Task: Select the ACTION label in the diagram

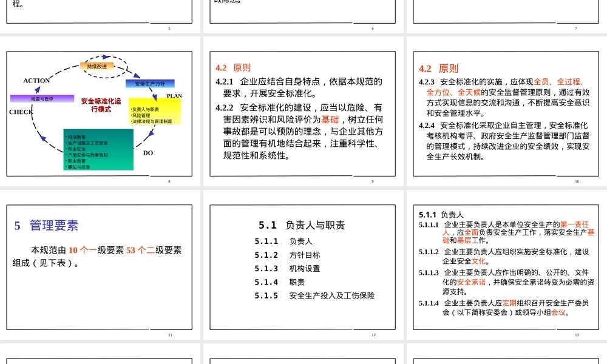Action: 36,81
